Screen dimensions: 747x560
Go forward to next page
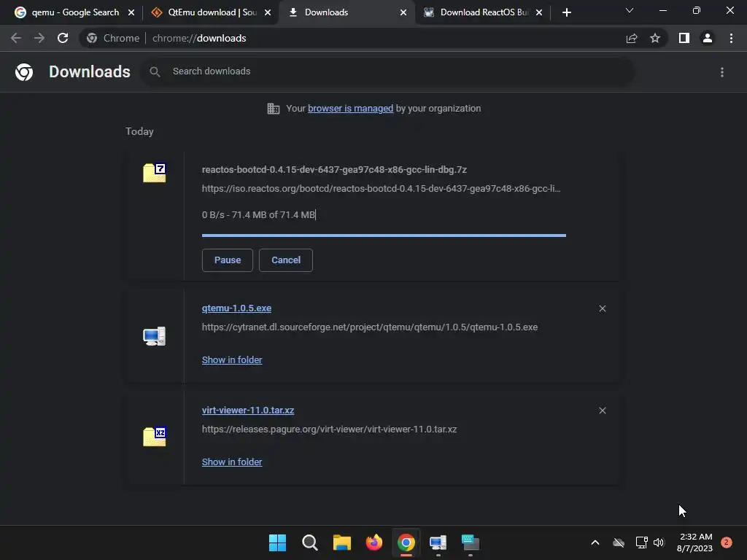pyautogui.click(x=39, y=38)
